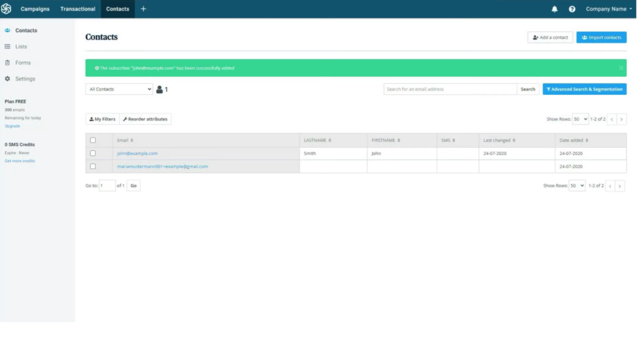The height and width of the screenshot is (362, 644).
Task: Go to previous page using top arrow
Action: 610,119
